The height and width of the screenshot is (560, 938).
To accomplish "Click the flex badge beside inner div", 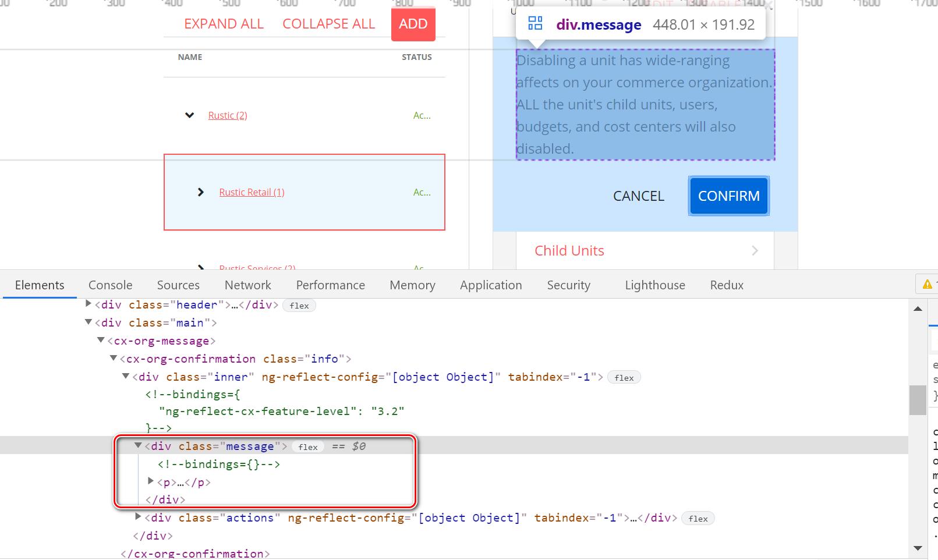I will point(624,378).
